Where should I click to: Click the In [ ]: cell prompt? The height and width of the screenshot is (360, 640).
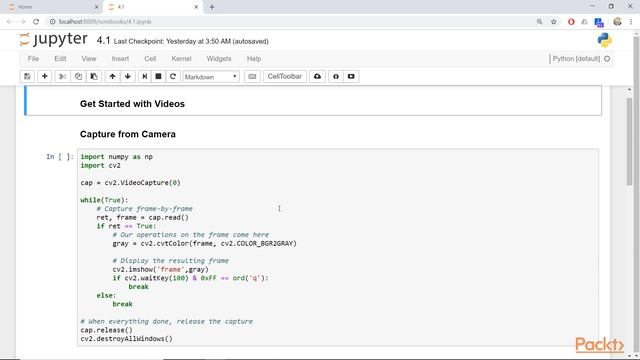click(60, 157)
